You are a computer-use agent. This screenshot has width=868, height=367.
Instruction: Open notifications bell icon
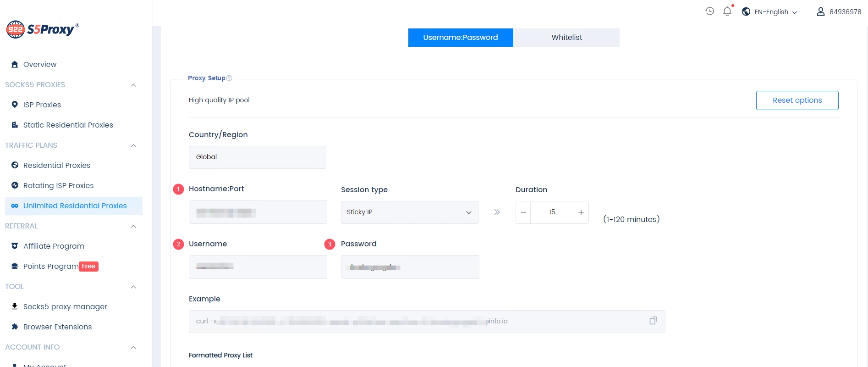click(727, 11)
